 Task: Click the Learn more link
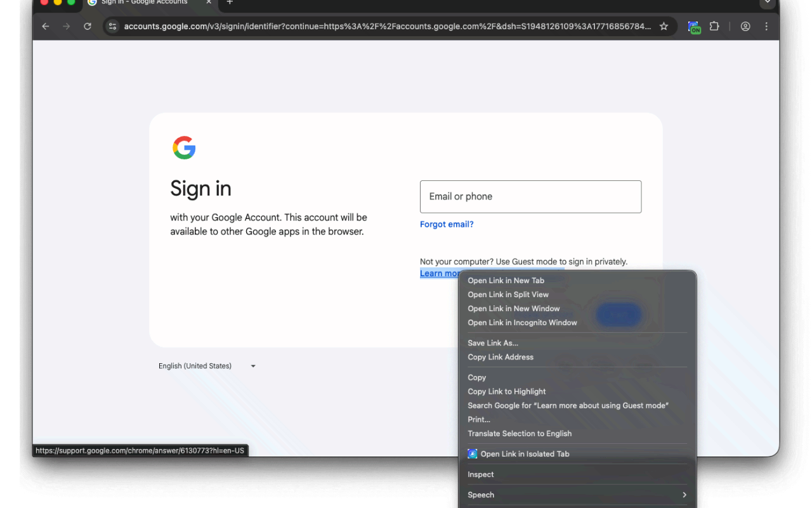coord(440,274)
